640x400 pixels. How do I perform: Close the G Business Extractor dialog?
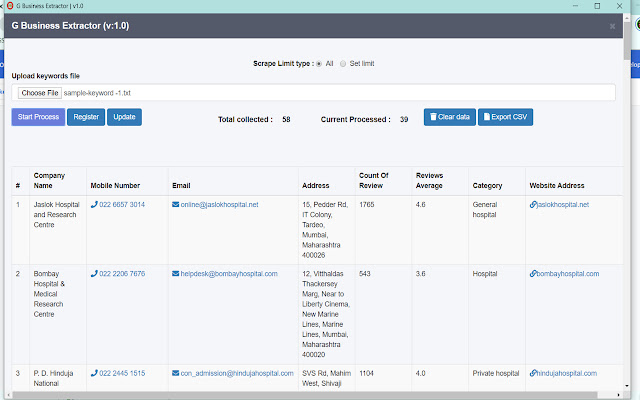coord(612,26)
